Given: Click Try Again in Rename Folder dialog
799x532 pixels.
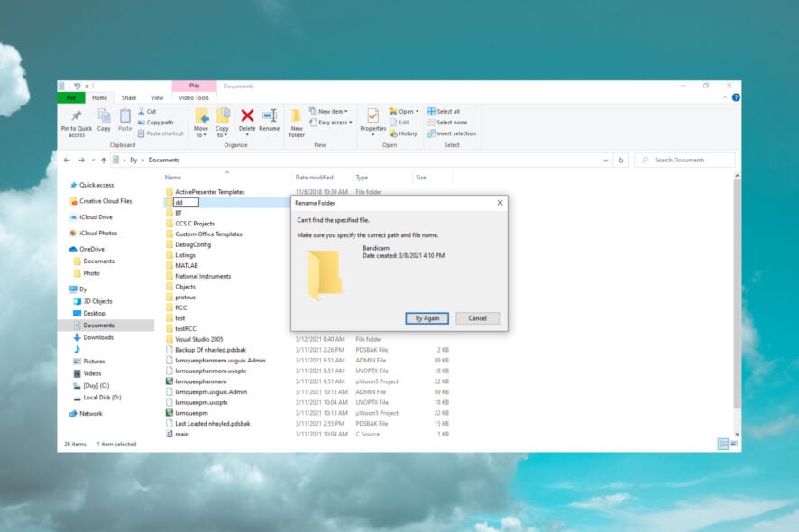Looking at the screenshot, I should 427,318.
